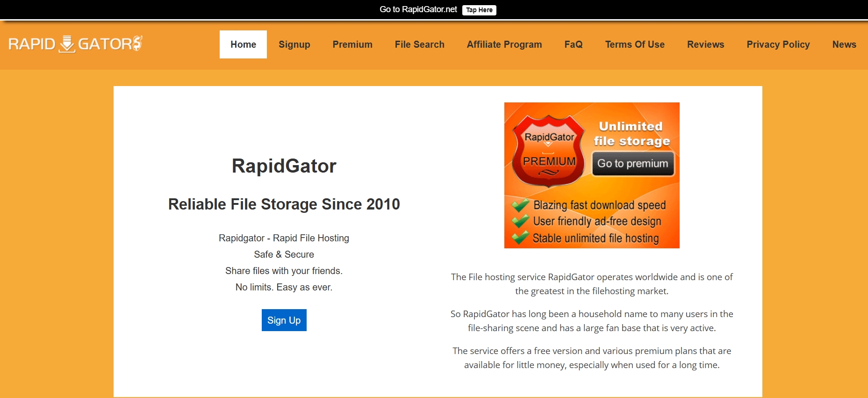868x398 pixels.
Task: Open the Privacy Policy nav link
Action: [778, 44]
